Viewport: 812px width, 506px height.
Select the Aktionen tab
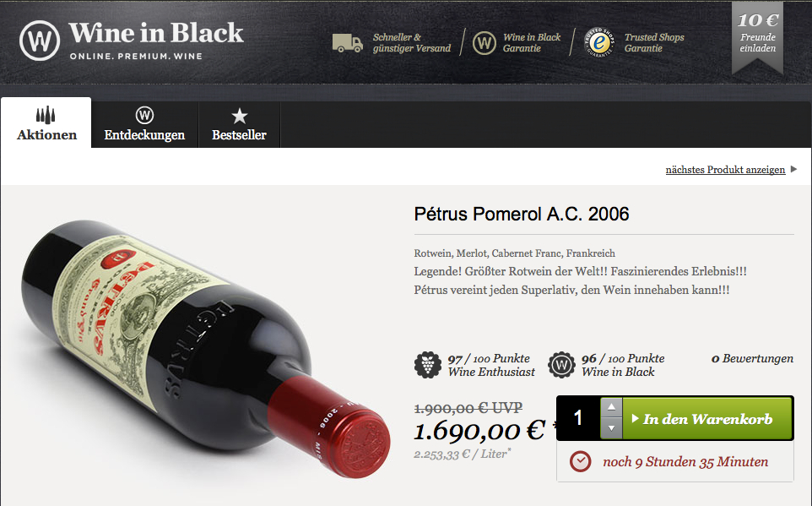(x=46, y=122)
